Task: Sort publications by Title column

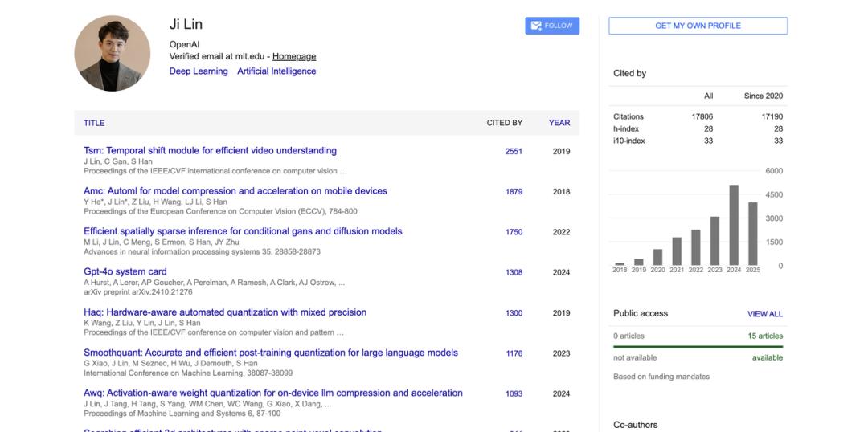Action: pyautogui.click(x=94, y=123)
